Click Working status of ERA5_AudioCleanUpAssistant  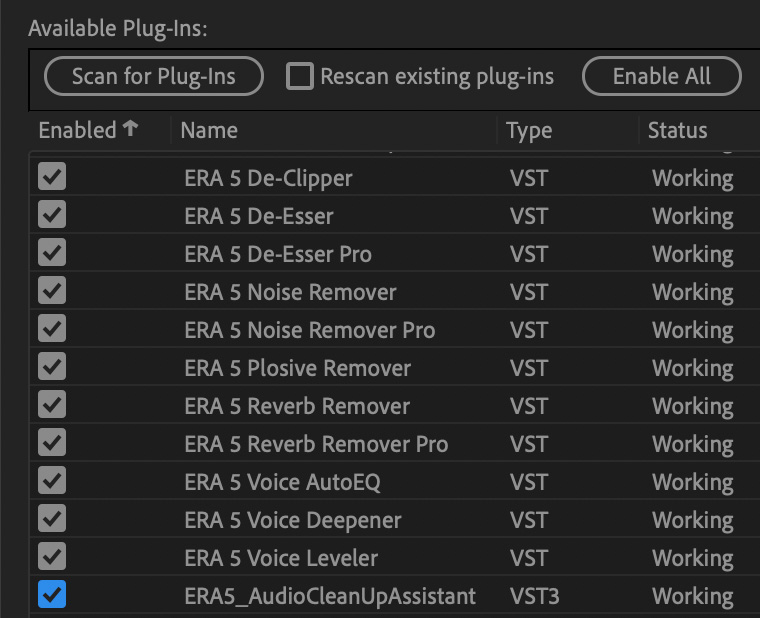(x=693, y=597)
